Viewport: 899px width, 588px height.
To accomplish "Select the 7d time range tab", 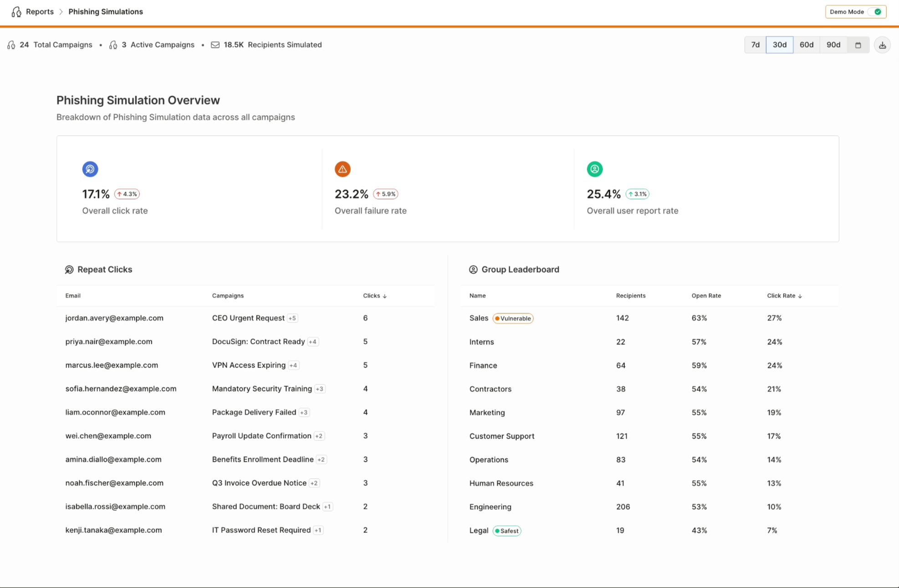I will click(755, 45).
